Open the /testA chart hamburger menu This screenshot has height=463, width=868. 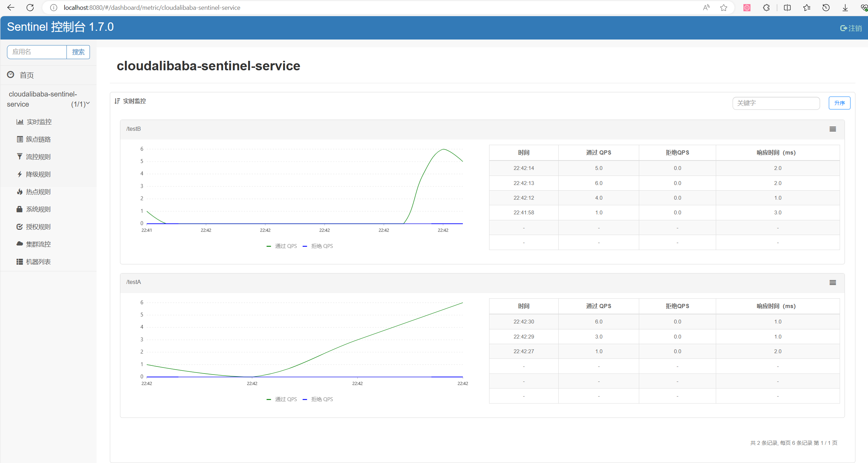(x=833, y=283)
